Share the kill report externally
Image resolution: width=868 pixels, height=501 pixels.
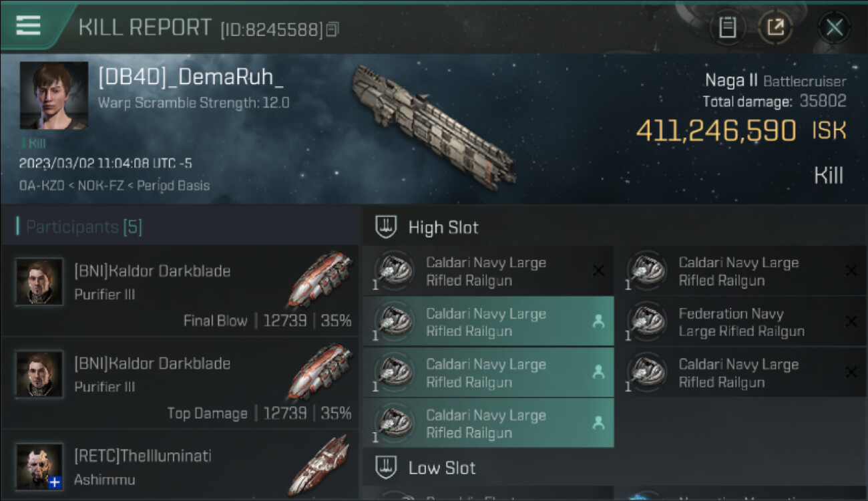point(775,27)
